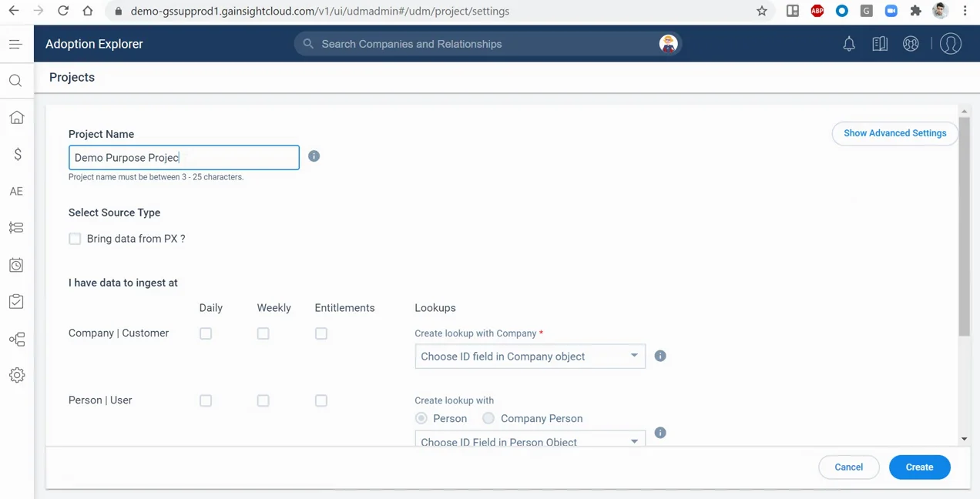Select the Person radio button
980x499 pixels.
tap(421, 418)
